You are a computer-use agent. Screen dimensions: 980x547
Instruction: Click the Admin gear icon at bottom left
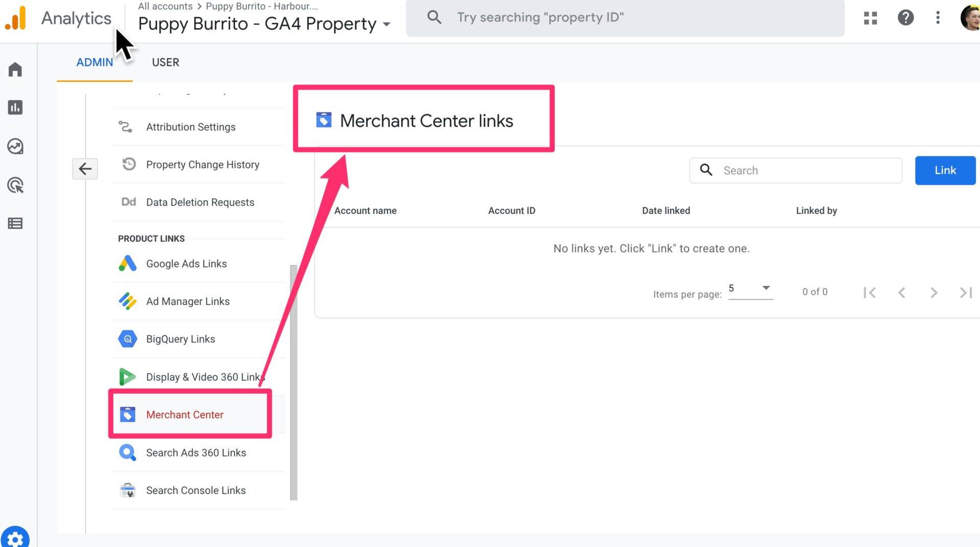tap(15, 537)
